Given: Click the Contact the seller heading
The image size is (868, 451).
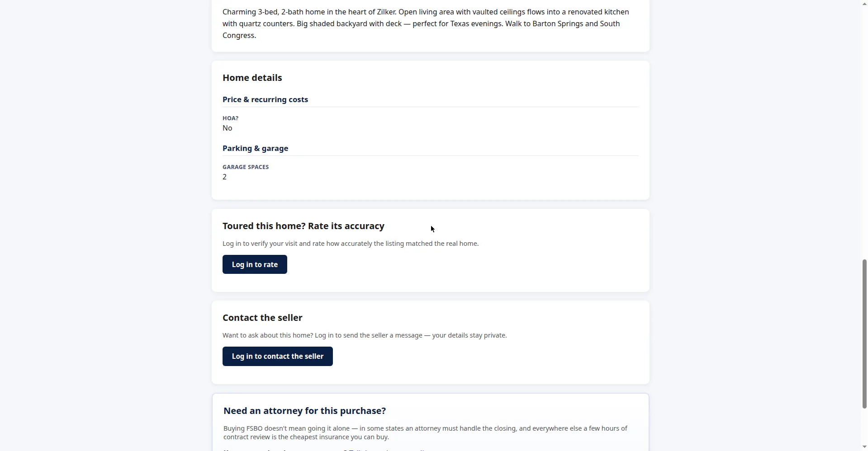Looking at the screenshot, I should (x=262, y=318).
